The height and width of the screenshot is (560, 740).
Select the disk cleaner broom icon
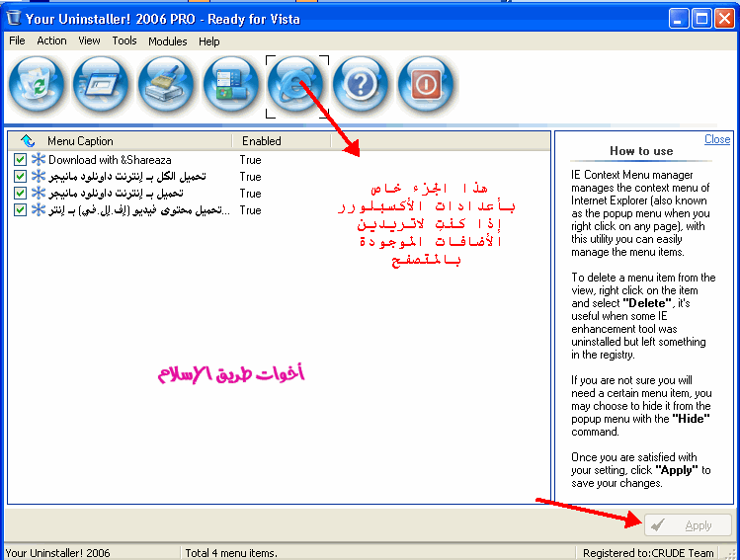click(x=166, y=86)
